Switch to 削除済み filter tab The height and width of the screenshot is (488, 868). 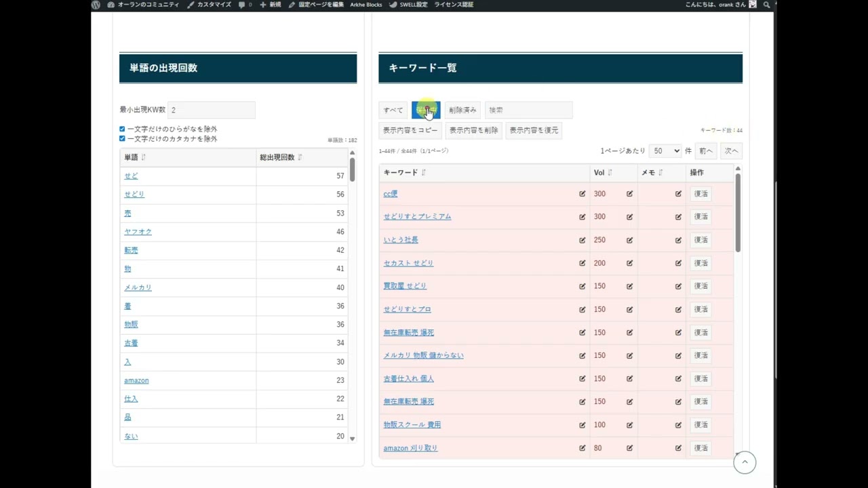click(462, 110)
